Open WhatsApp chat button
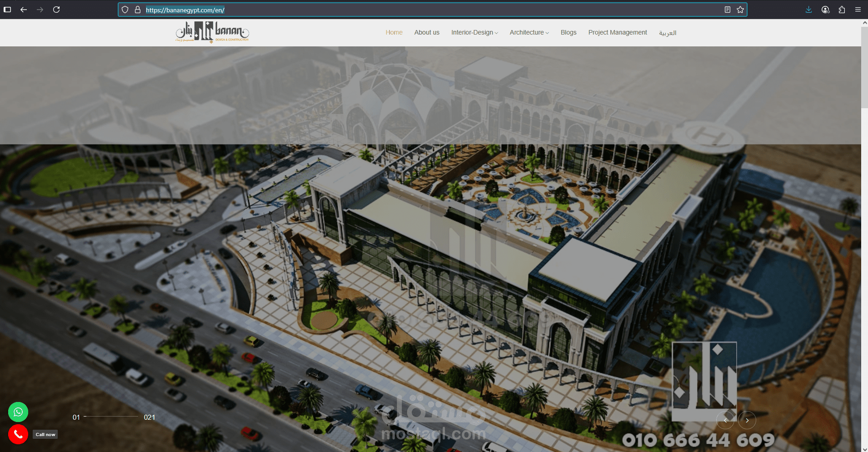868x452 pixels. 18,412
